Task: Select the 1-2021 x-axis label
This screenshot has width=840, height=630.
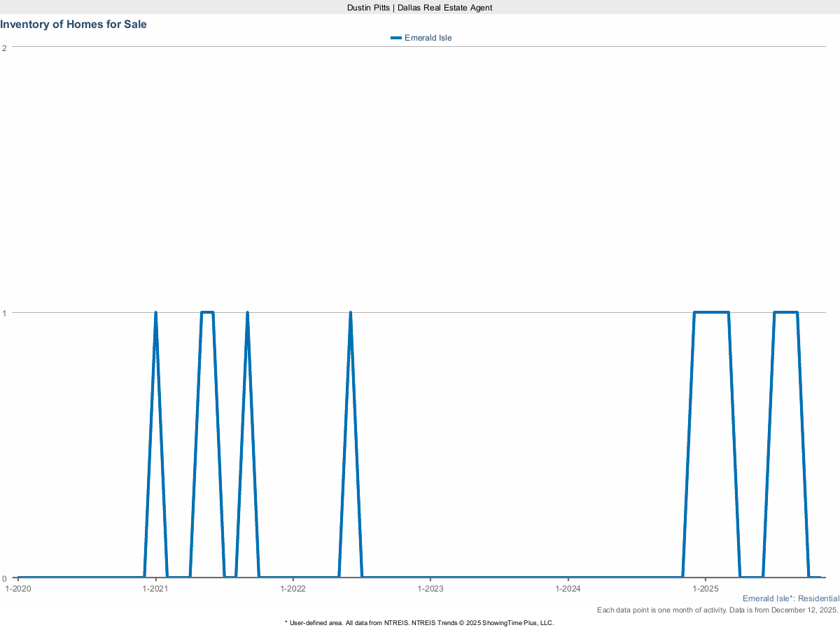Action: point(155,589)
